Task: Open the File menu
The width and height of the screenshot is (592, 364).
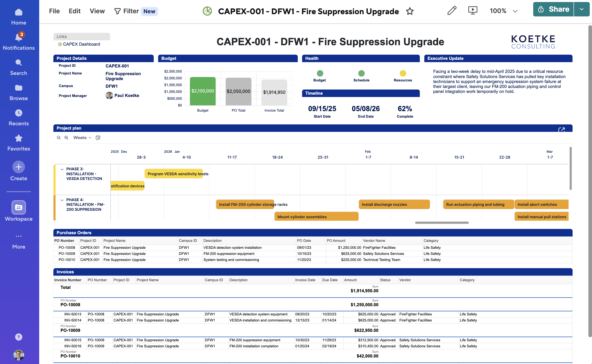Action: [x=54, y=11]
